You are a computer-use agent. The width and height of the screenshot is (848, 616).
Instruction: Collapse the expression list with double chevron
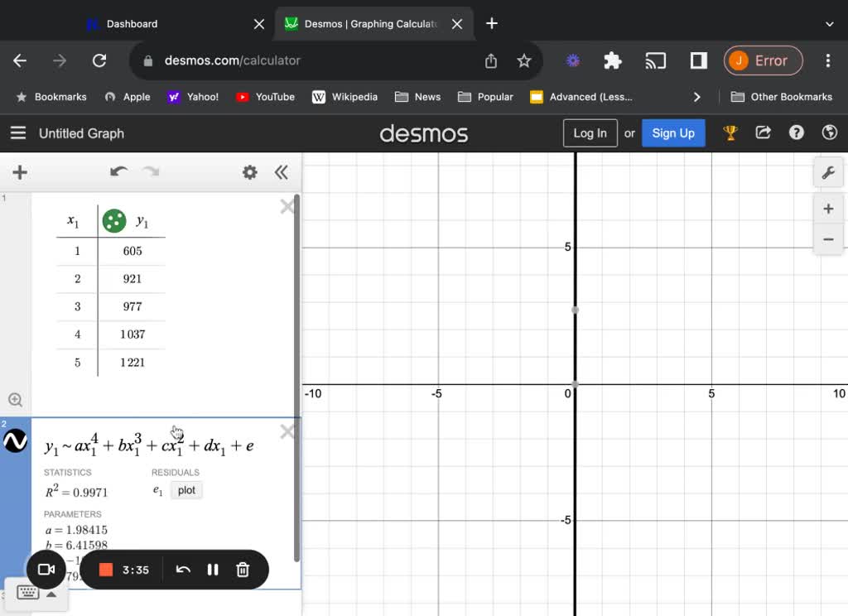point(282,172)
